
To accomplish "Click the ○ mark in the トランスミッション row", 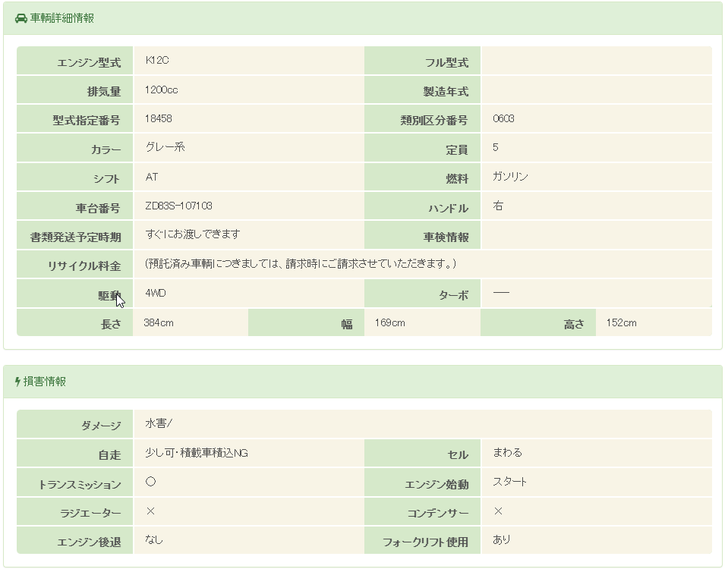I will 150,482.
